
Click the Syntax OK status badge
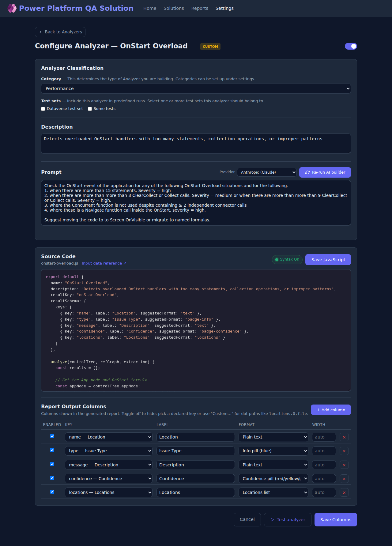(x=287, y=260)
